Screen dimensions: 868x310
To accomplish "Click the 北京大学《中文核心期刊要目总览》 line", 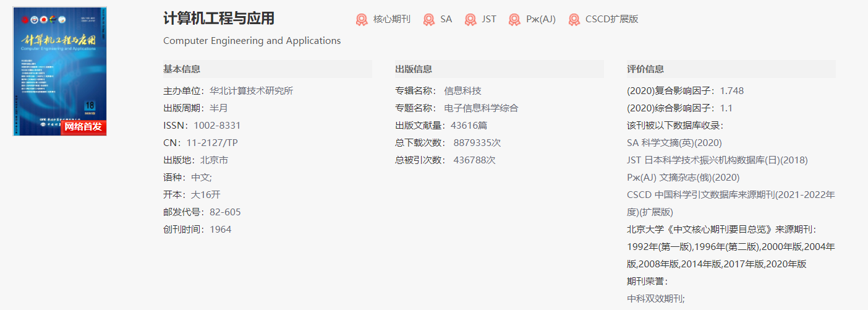I will (722, 230).
